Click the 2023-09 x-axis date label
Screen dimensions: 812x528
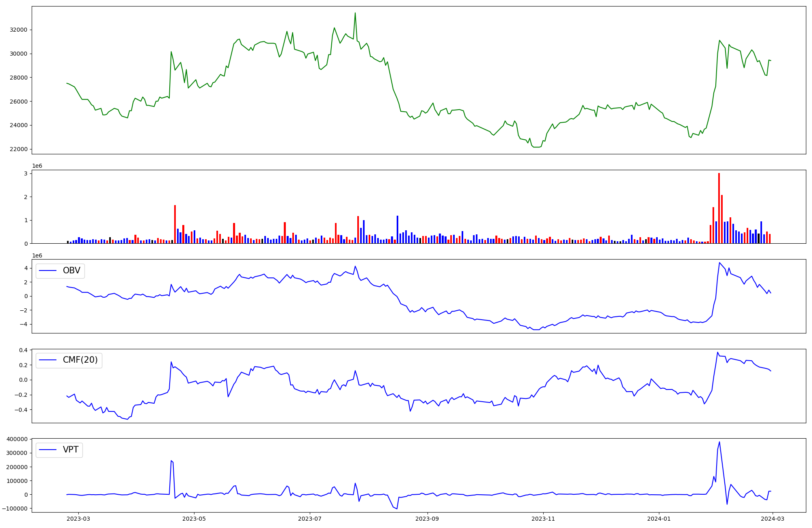(427, 519)
